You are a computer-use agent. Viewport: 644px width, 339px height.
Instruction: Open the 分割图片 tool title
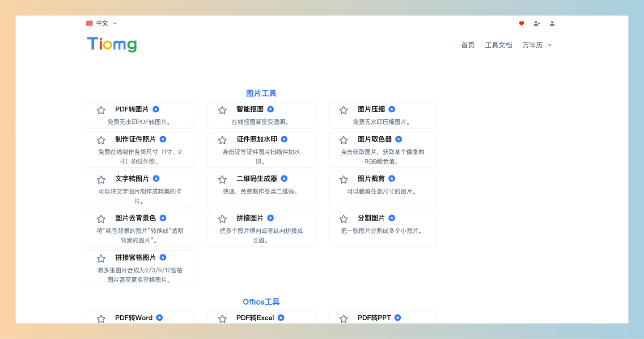point(371,218)
